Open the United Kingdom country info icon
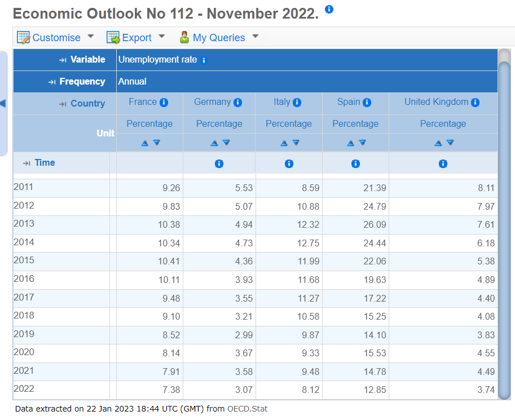This screenshot has height=420, width=515. tap(476, 103)
